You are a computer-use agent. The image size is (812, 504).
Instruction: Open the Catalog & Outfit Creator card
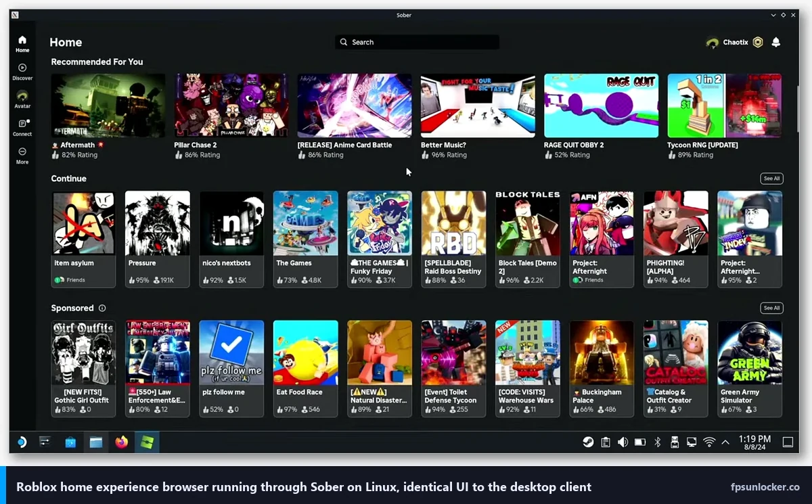pos(676,369)
